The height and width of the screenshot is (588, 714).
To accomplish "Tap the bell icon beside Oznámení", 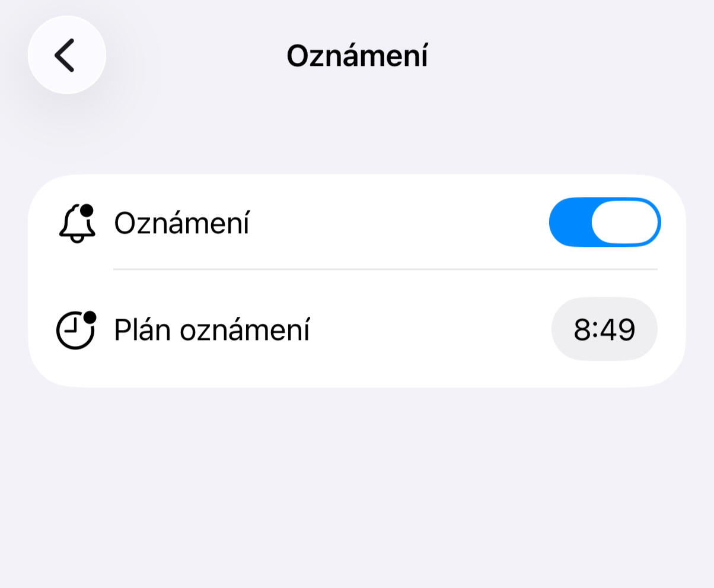I will pyautogui.click(x=77, y=224).
